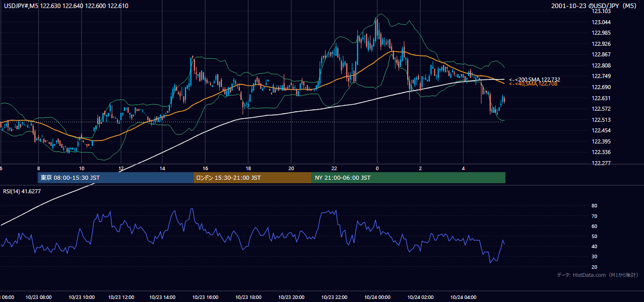
Task: Click hour label 2 under the price chart
Action: pyautogui.click(x=420, y=168)
